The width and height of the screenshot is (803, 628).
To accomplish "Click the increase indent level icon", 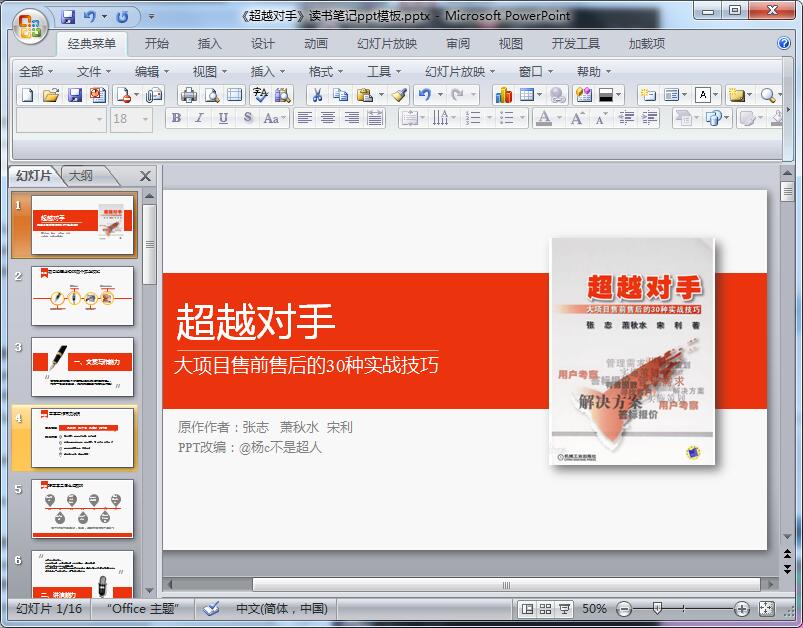I will click(x=650, y=118).
